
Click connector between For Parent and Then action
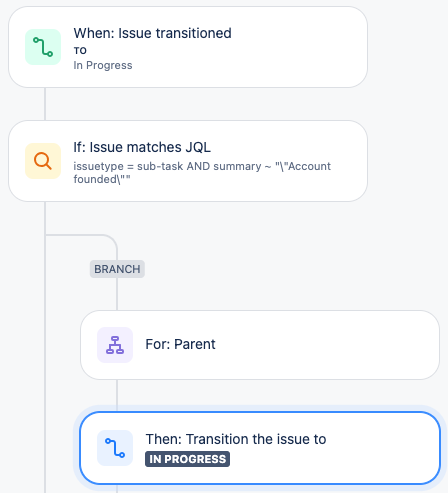[117, 395]
